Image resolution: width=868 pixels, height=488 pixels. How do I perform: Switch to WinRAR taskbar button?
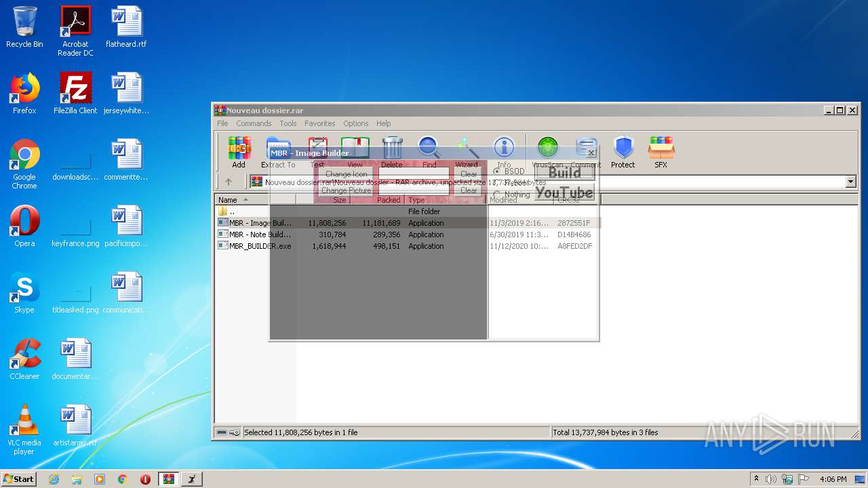(168, 479)
